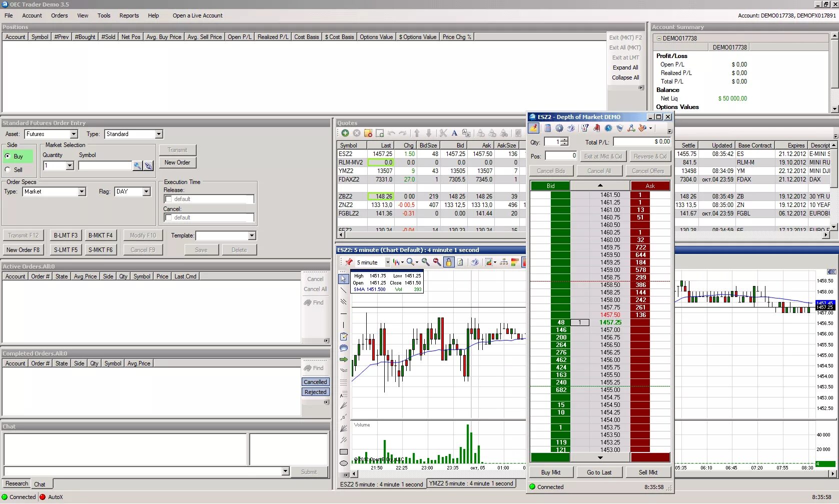This screenshot has width=839, height=504.
Task: Click Go to Last in Depth of Market
Action: [x=599, y=472]
